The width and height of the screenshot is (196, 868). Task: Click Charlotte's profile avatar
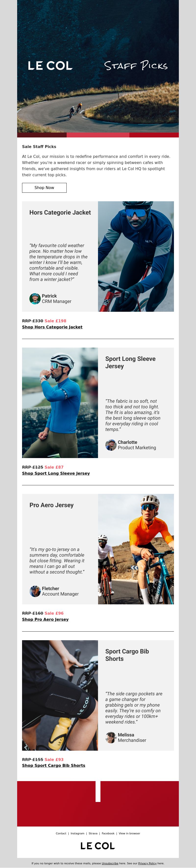[111, 445]
